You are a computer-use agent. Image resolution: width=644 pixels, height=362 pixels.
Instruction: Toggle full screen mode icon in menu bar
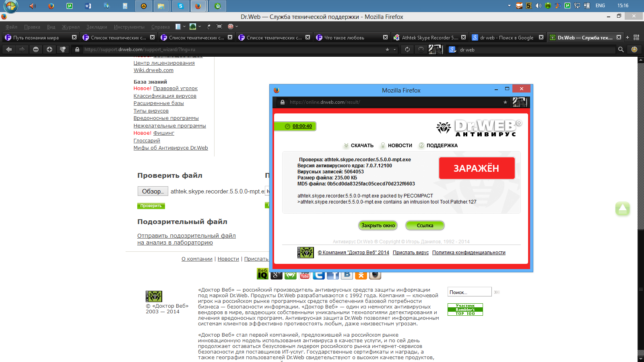(219, 27)
